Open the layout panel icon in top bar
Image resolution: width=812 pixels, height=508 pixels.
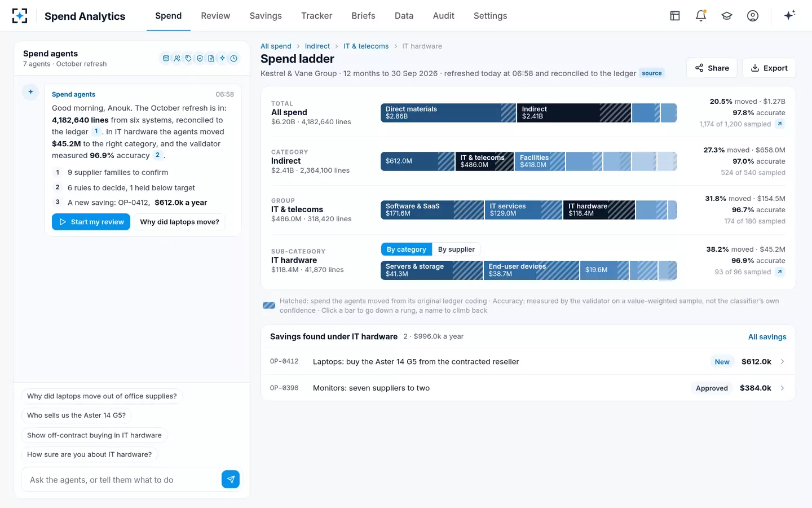coord(675,16)
